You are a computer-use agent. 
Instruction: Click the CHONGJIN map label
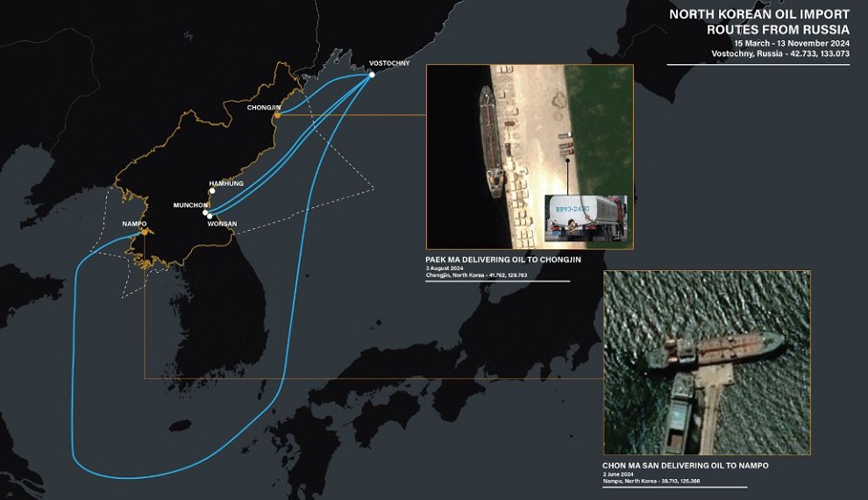pyautogui.click(x=264, y=107)
